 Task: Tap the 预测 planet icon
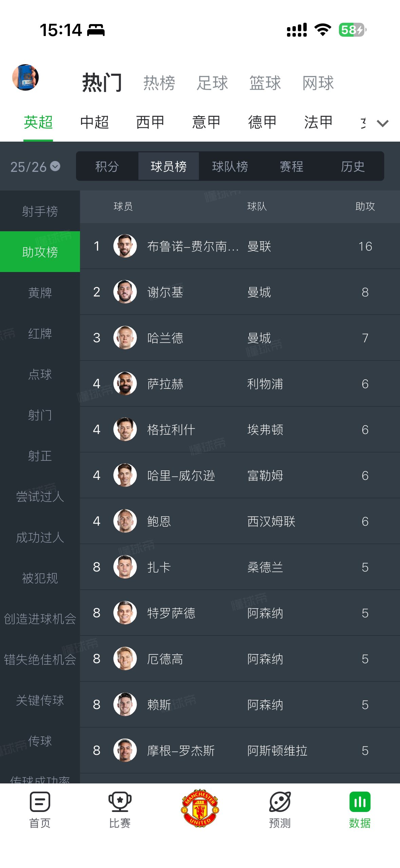[x=280, y=802]
